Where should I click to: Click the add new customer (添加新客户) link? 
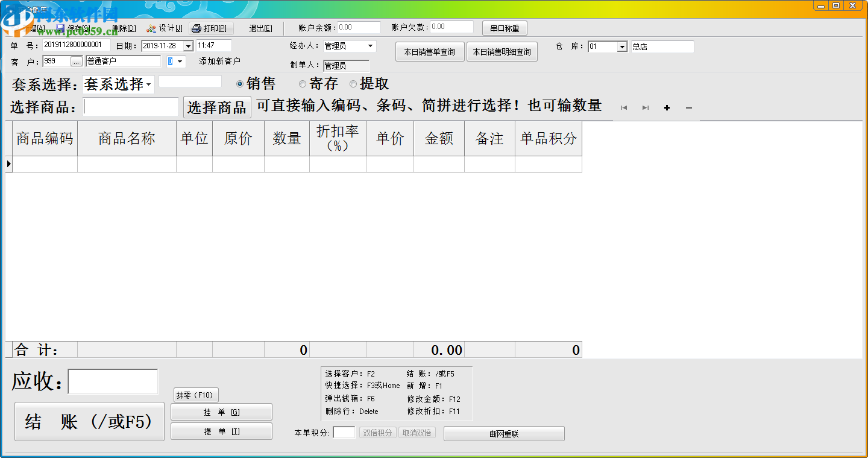pos(219,61)
